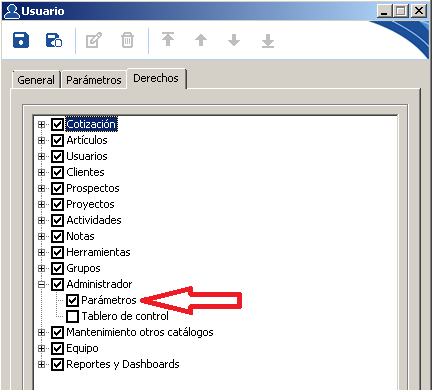Click the Move up arrow icon
The image size is (432, 390).
coord(201,40)
